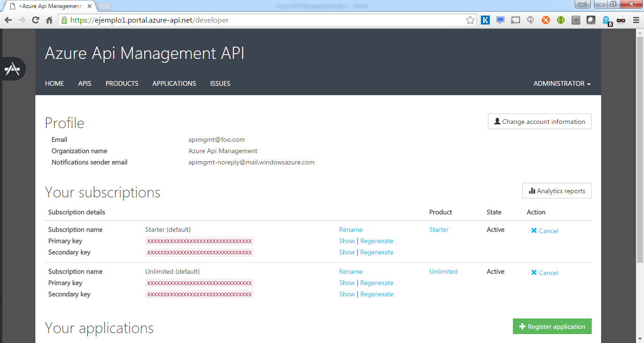Click the Change account information button
Screen dimensions: 644x343
coord(539,122)
